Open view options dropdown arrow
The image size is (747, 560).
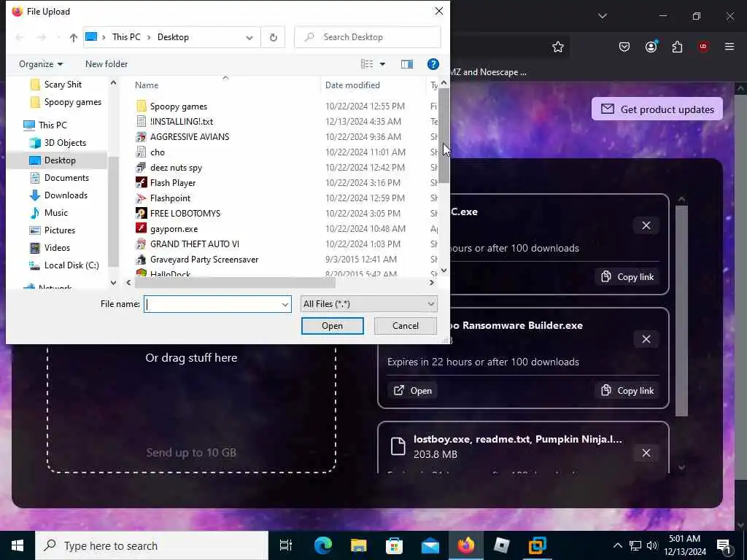382,64
